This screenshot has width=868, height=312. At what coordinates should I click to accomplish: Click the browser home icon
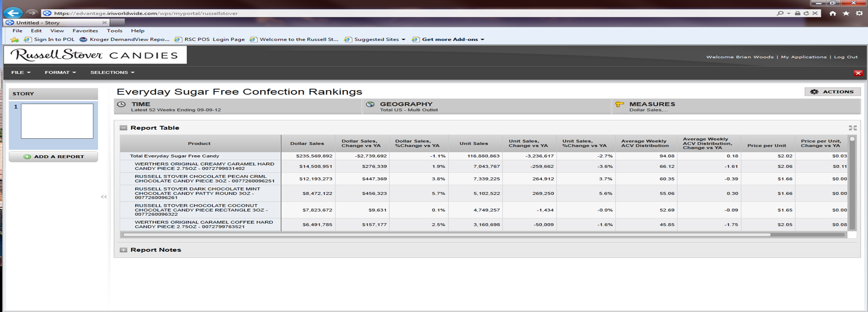(833, 13)
